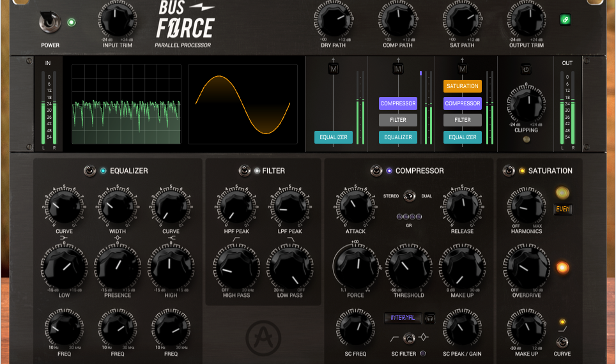Click the compressor Threshold knob
Image resolution: width=616 pixels, height=364 pixels.
(x=408, y=267)
